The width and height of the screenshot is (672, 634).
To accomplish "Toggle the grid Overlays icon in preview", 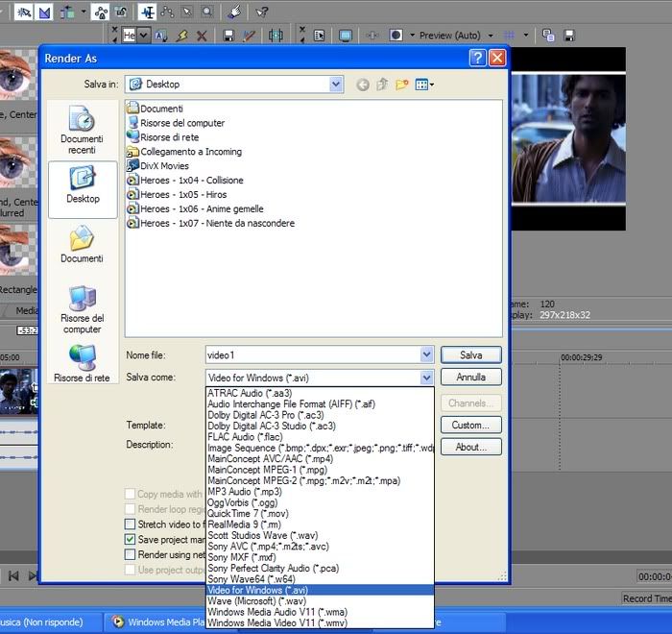I will click(x=509, y=36).
